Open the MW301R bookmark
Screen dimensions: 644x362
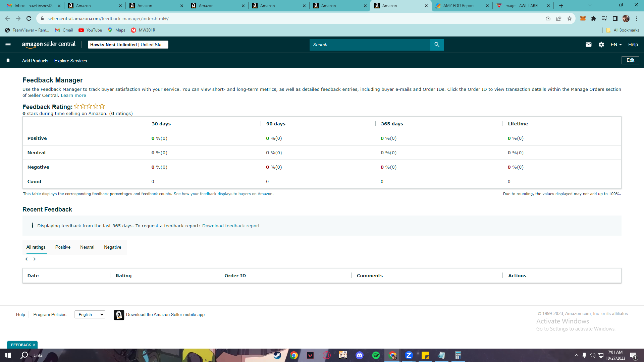[x=143, y=30]
